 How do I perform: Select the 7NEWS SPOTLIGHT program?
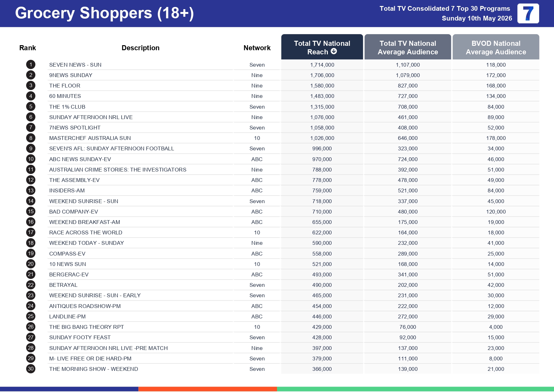[75, 128]
